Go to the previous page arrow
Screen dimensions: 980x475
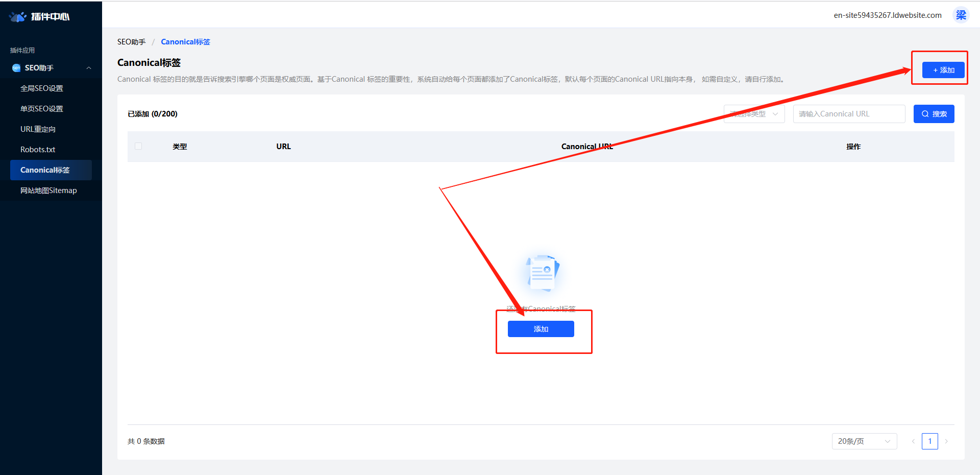pyautogui.click(x=913, y=441)
